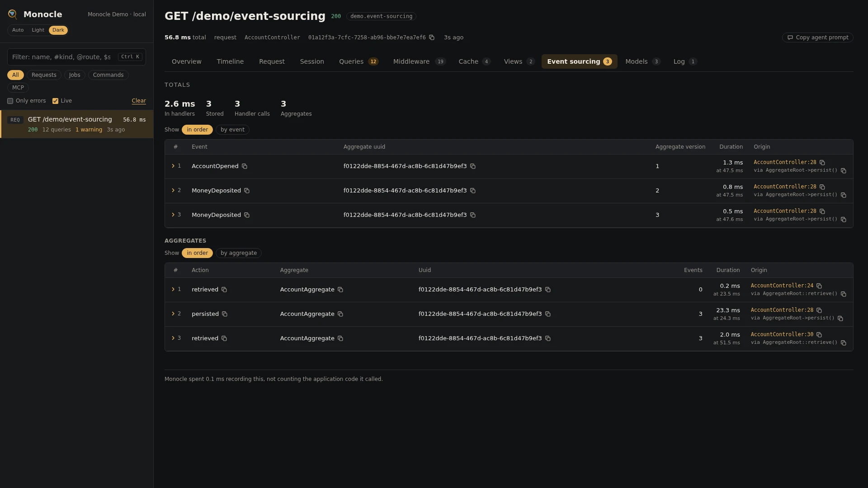
Task: Click the Monocle logo icon
Action: tap(13, 14)
